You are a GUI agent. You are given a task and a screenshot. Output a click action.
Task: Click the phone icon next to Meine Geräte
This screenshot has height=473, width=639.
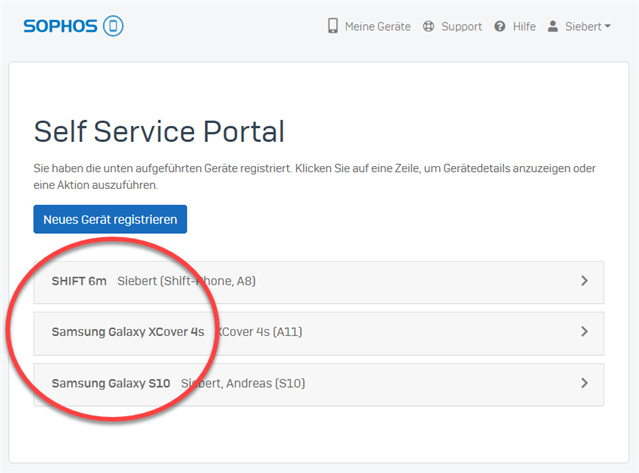(x=333, y=26)
